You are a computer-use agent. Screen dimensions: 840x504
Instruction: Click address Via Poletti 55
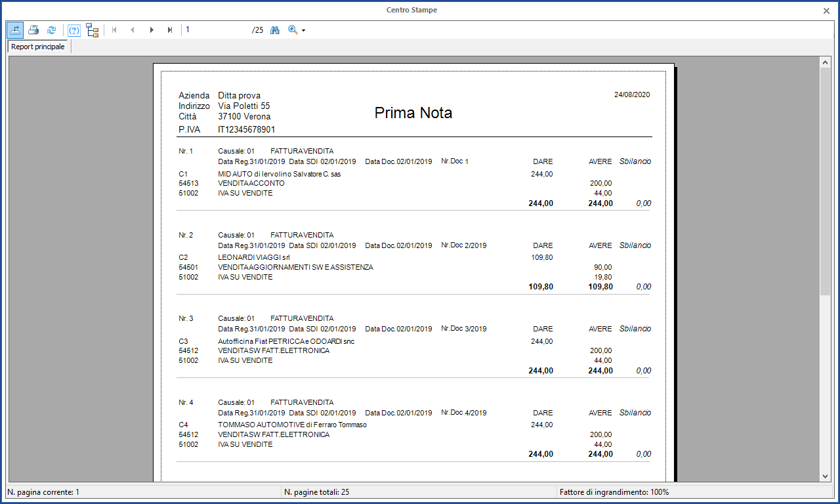click(x=244, y=106)
